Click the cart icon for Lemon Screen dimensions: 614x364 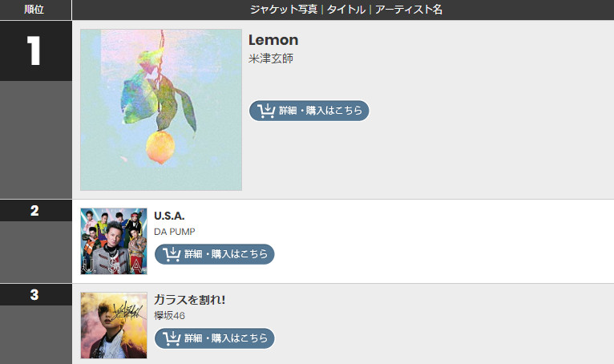pos(266,111)
